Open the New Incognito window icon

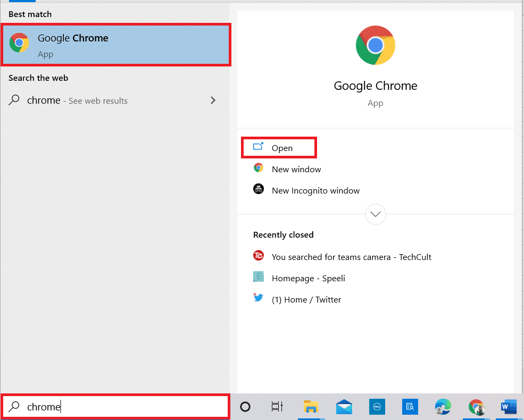(x=259, y=189)
